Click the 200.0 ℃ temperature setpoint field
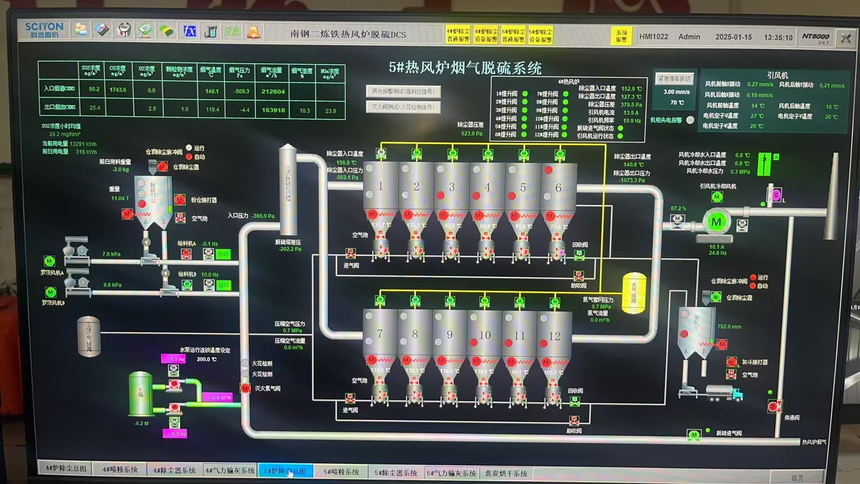Screen dimensions: 860x484 pyautogui.click(x=207, y=359)
